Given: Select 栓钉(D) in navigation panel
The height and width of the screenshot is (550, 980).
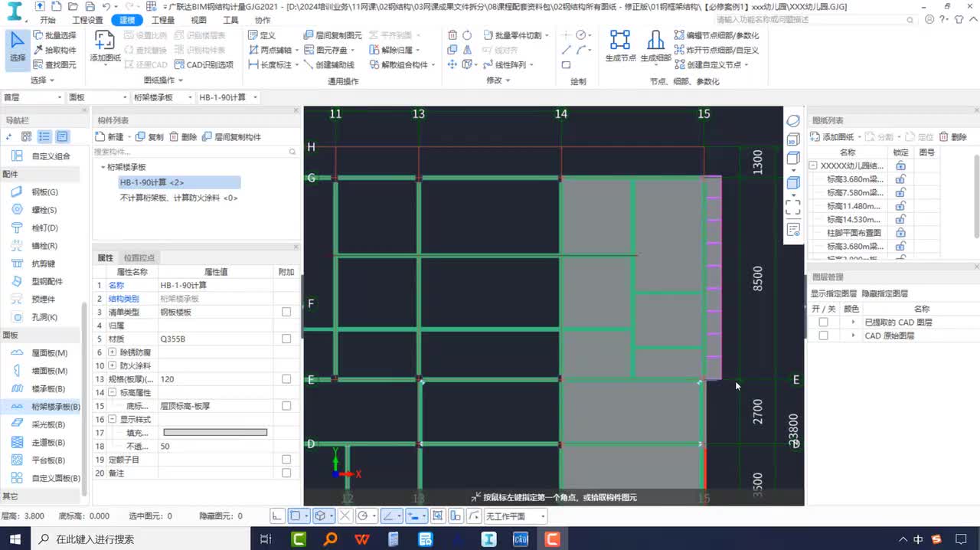Looking at the screenshot, I should click(x=35, y=228).
